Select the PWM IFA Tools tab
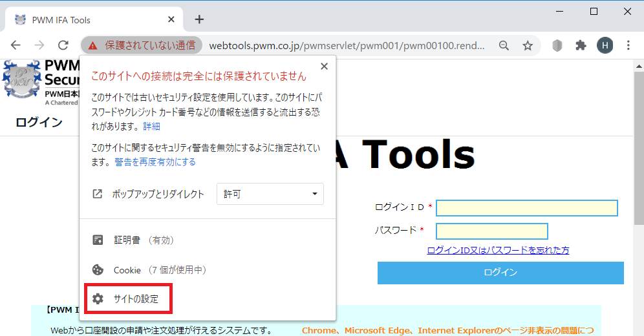This screenshot has height=336, width=644. (x=94, y=19)
